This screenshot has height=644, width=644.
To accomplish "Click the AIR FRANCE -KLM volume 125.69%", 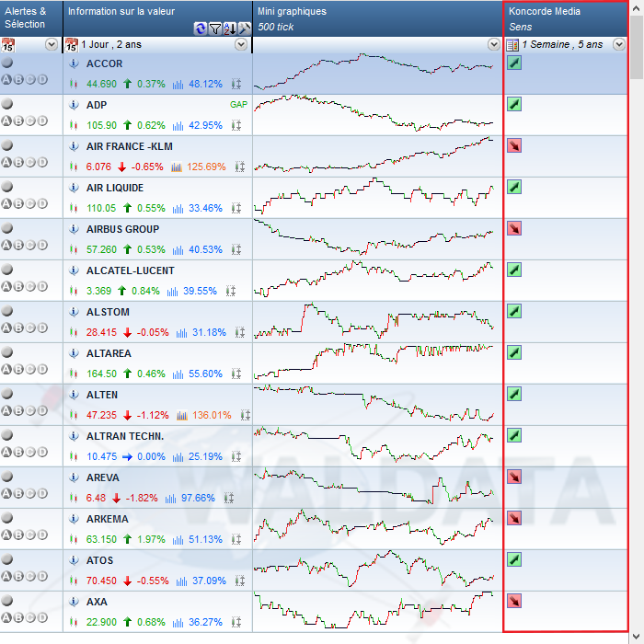I will [206, 167].
